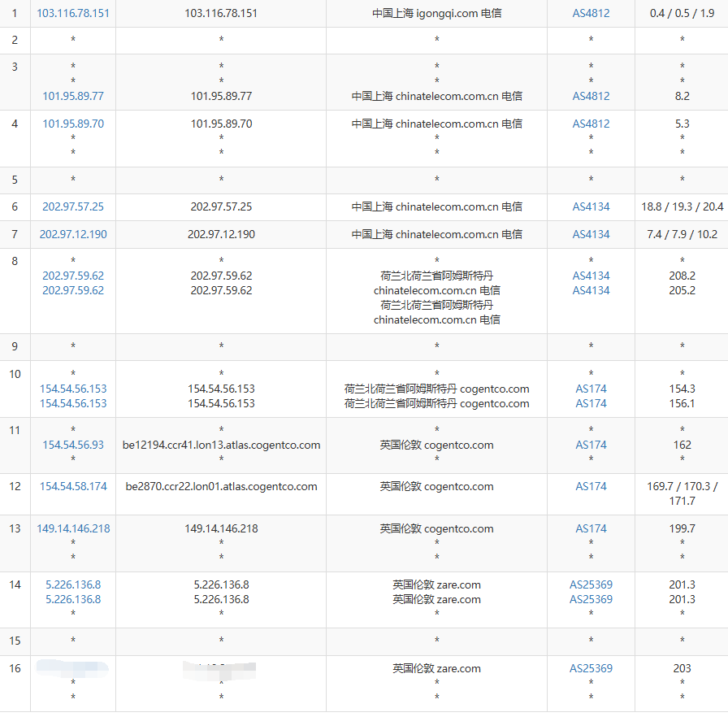Select latency value 208.2 in hop 8
Image resolution: width=728 pixels, height=717 pixels.
682,276
